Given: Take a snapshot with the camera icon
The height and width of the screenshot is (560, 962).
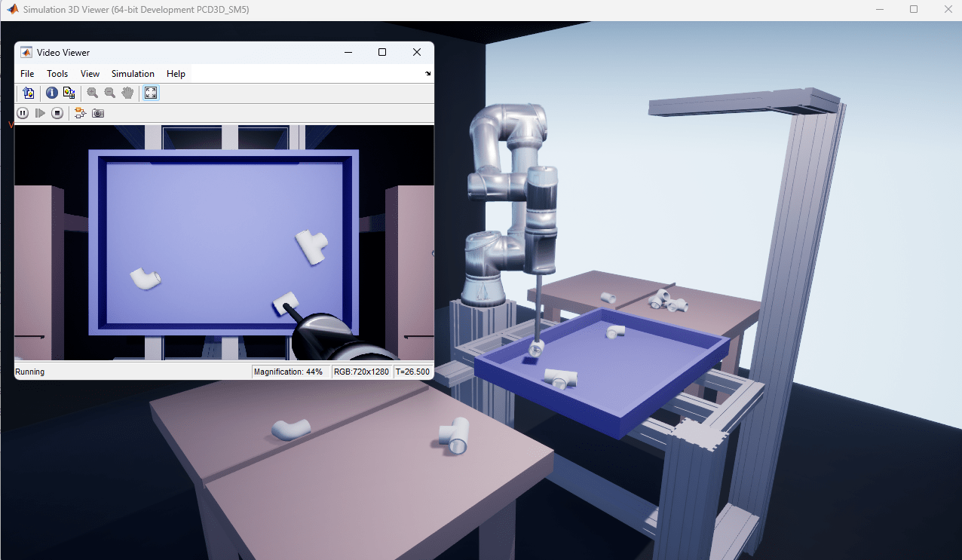Looking at the screenshot, I should [98, 113].
